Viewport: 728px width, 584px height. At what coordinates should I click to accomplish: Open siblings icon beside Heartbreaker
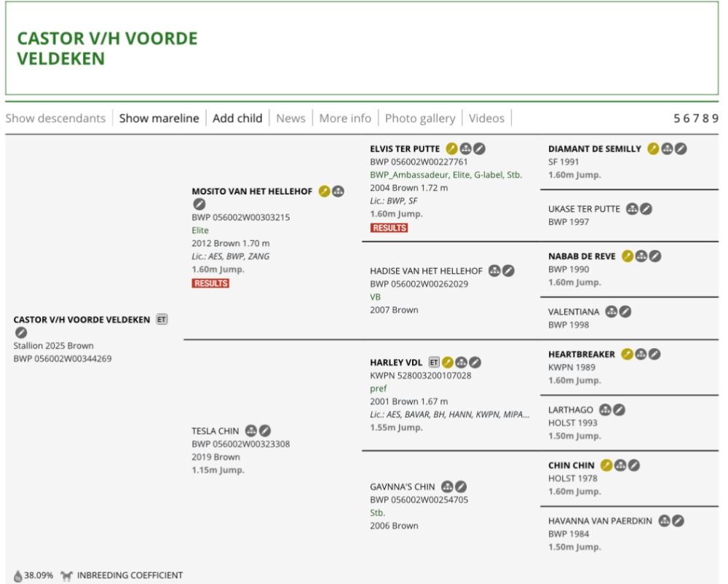[x=641, y=354]
